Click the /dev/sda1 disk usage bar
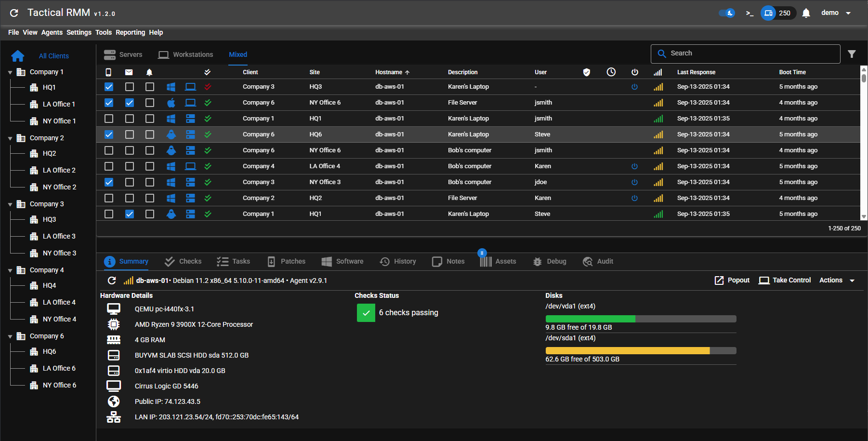The width and height of the screenshot is (868, 441). click(641, 350)
